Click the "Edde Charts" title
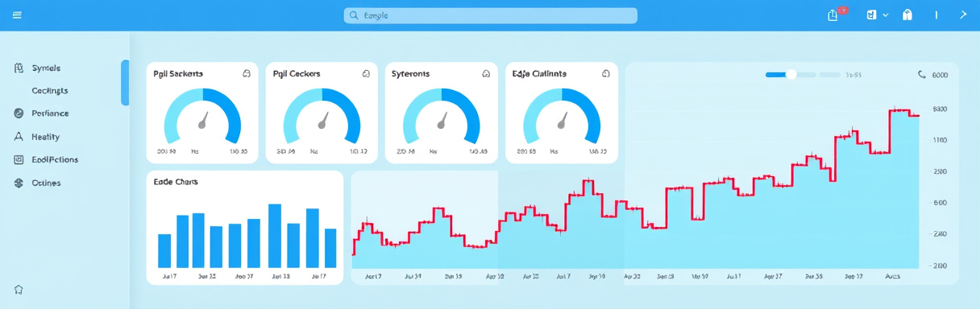Viewport: 980px width, 309px height. [176, 182]
